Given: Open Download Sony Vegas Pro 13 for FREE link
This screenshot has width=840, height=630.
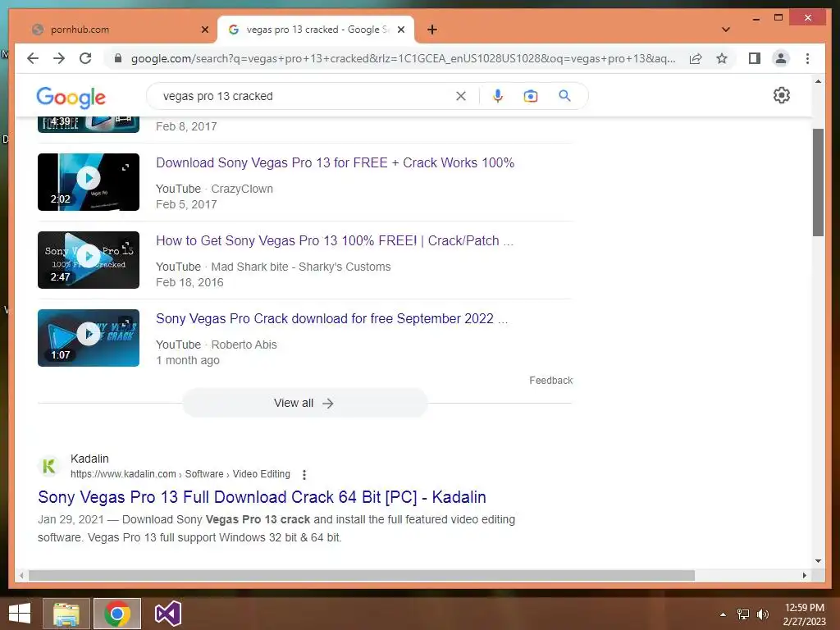Looking at the screenshot, I should (335, 163).
